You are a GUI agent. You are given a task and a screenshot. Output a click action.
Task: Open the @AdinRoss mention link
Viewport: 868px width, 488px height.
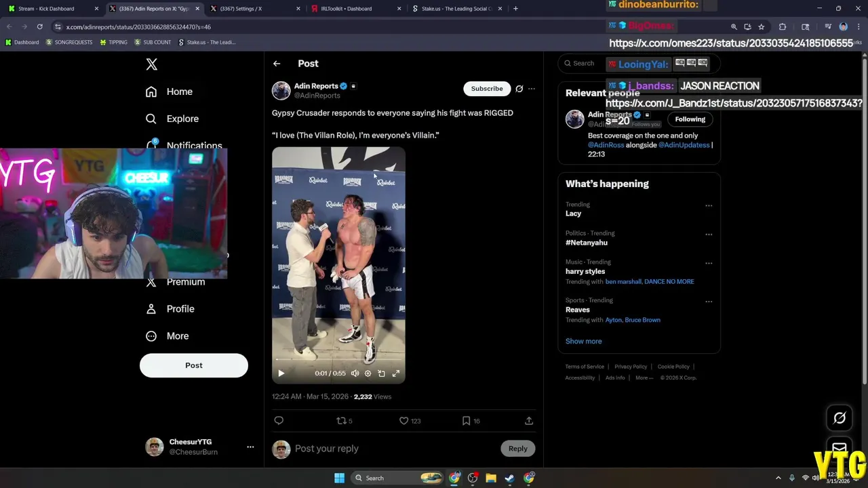tap(606, 145)
